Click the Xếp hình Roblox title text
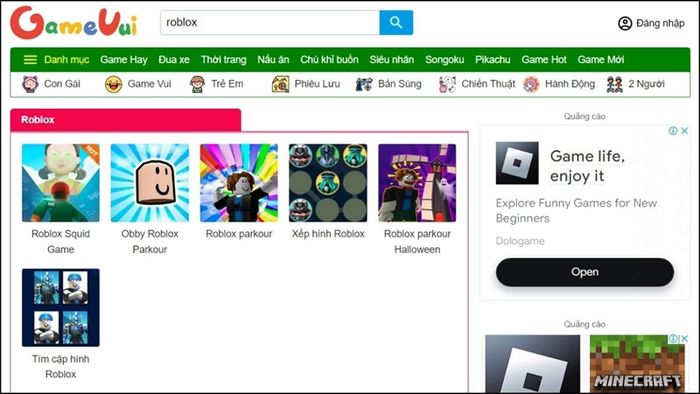Screen dimensions: 700x394 pos(328,234)
